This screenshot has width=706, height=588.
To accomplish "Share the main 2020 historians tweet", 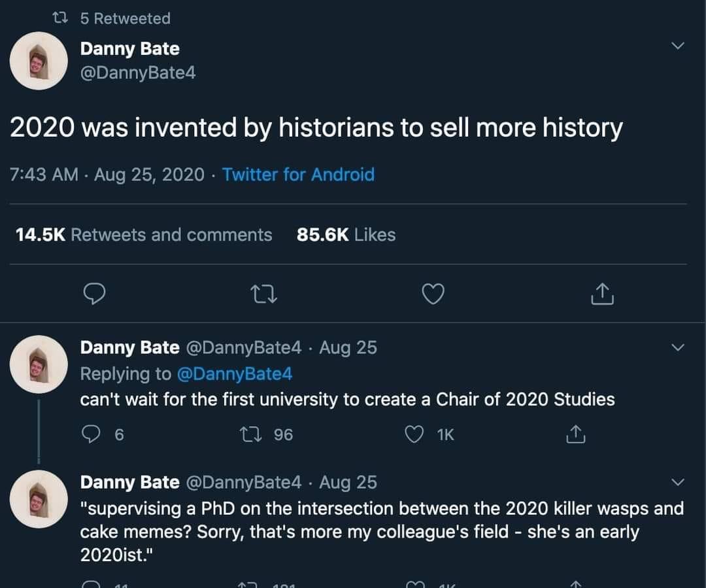I will (x=601, y=296).
